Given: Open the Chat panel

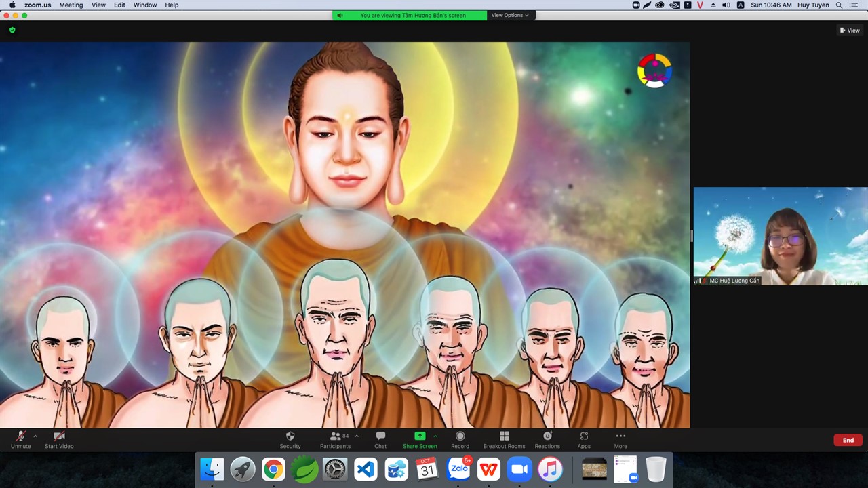Looking at the screenshot, I should [380, 439].
